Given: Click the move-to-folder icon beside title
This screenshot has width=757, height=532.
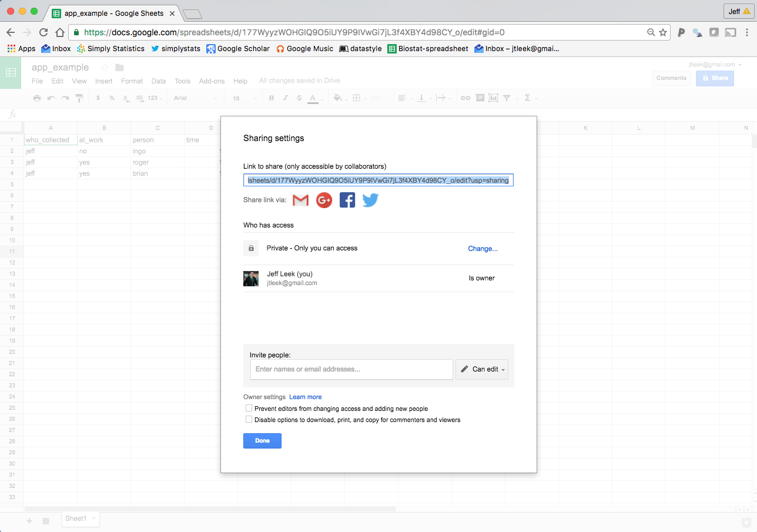Looking at the screenshot, I should click(119, 68).
